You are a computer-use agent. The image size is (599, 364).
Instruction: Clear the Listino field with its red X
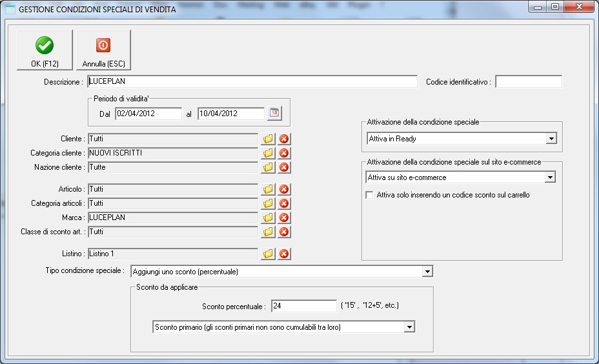coord(284,254)
